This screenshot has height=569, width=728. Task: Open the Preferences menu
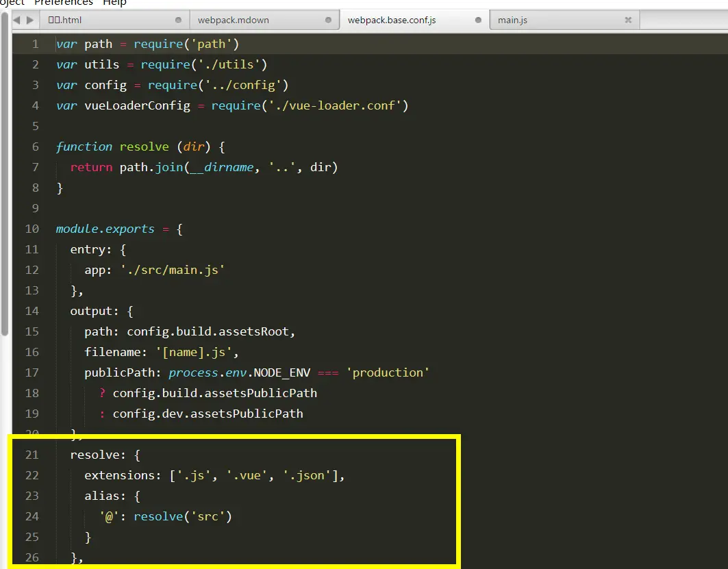[x=64, y=3]
